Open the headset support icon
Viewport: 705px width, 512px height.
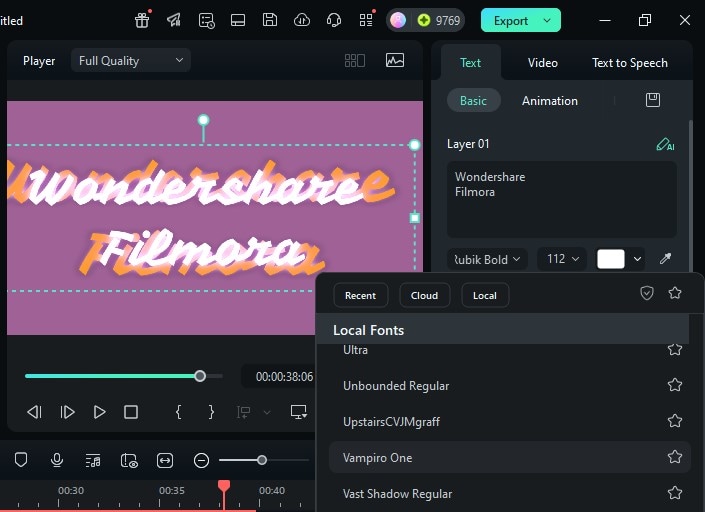334,20
